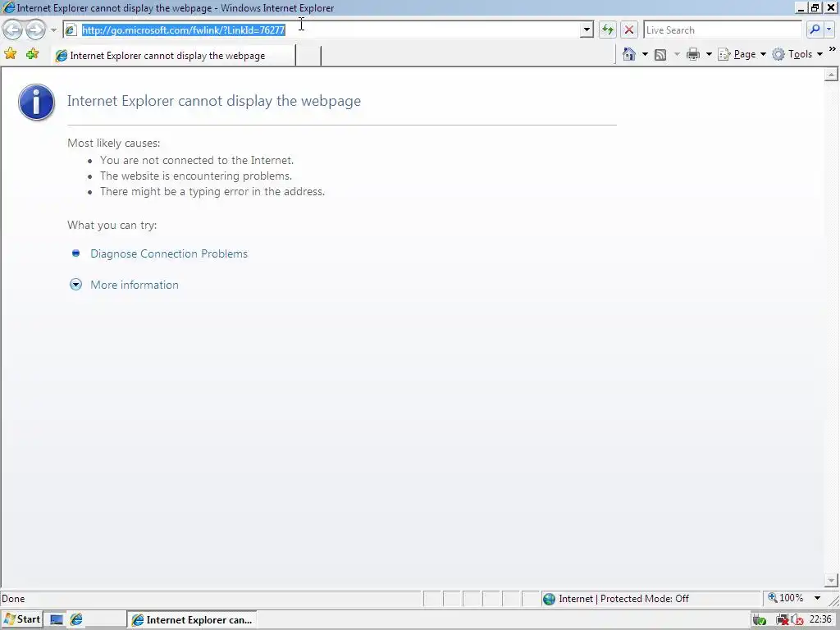The height and width of the screenshot is (630, 840).
Task: Expand the Home button dropdown arrow
Action: 645,54
